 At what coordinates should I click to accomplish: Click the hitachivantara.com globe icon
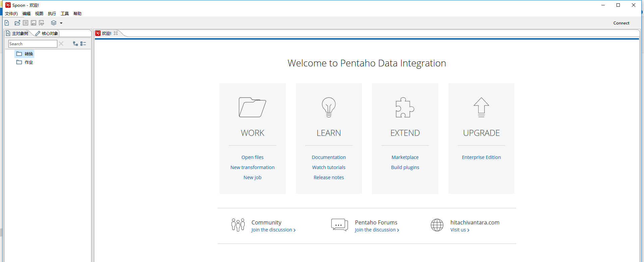tap(437, 225)
